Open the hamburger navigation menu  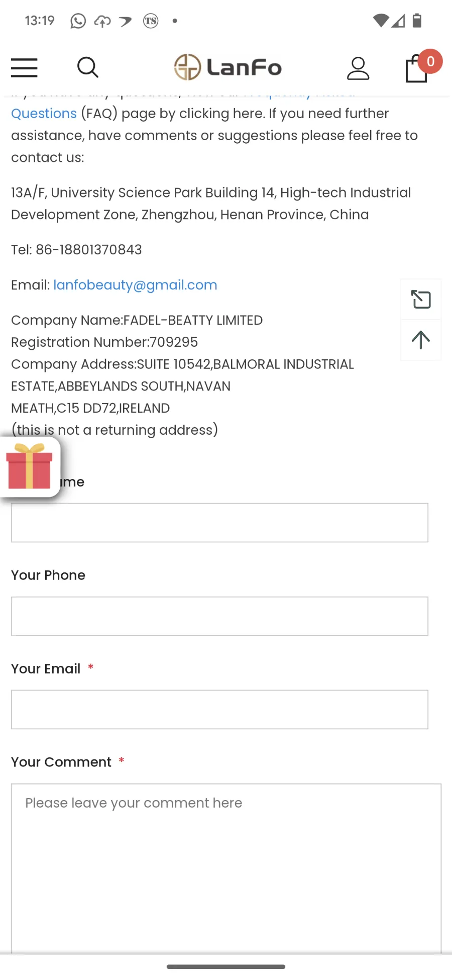(x=24, y=68)
